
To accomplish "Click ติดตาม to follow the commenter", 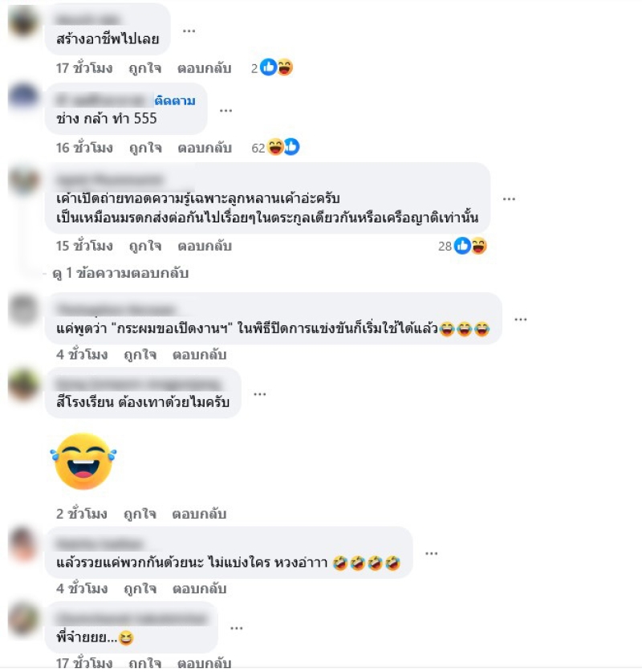I will coord(175,100).
